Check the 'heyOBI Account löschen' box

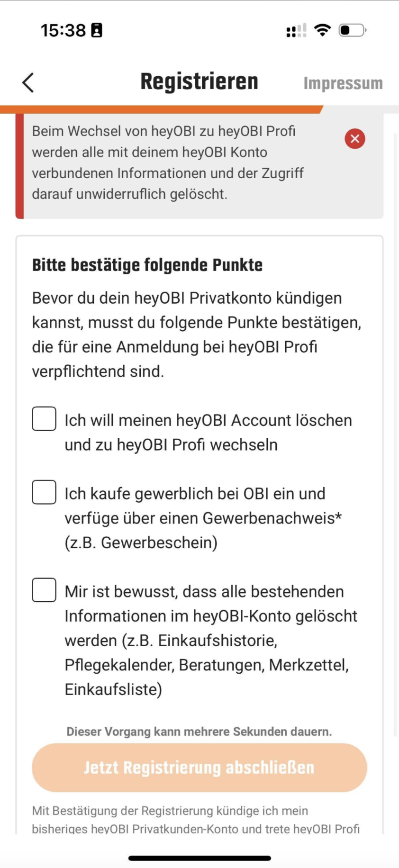pyautogui.click(x=44, y=419)
